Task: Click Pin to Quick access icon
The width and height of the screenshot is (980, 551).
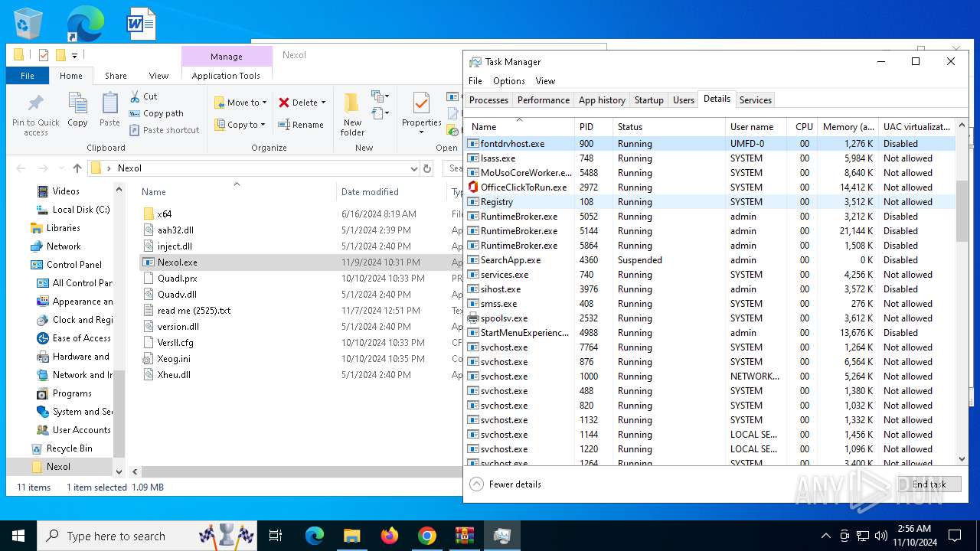Action: (x=35, y=103)
